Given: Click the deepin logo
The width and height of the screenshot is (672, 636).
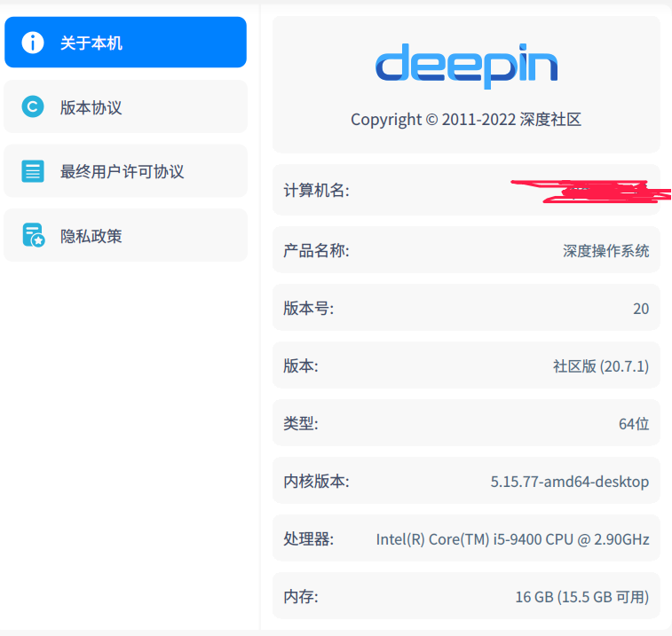Looking at the screenshot, I should (466, 66).
